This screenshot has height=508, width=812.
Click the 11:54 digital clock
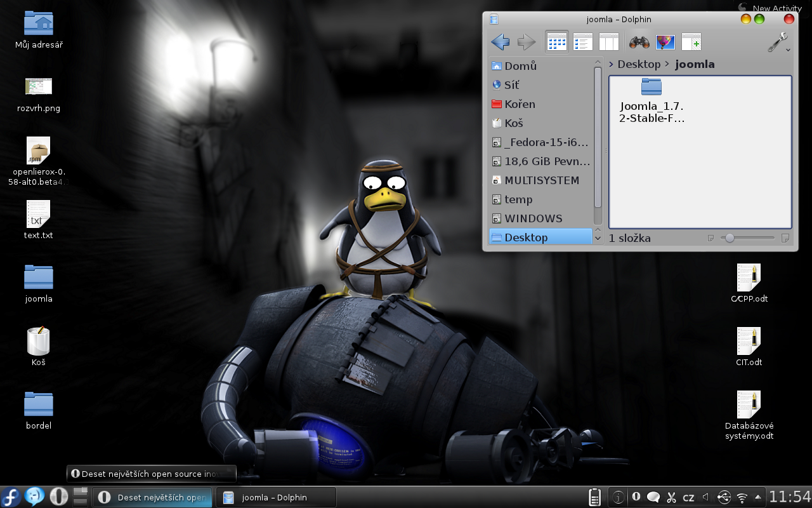click(x=789, y=497)
